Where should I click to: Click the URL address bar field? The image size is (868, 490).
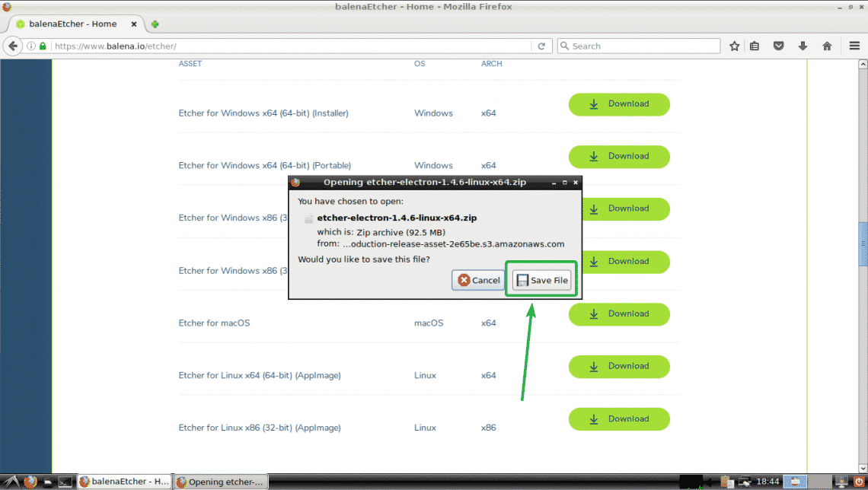(291, 46)
